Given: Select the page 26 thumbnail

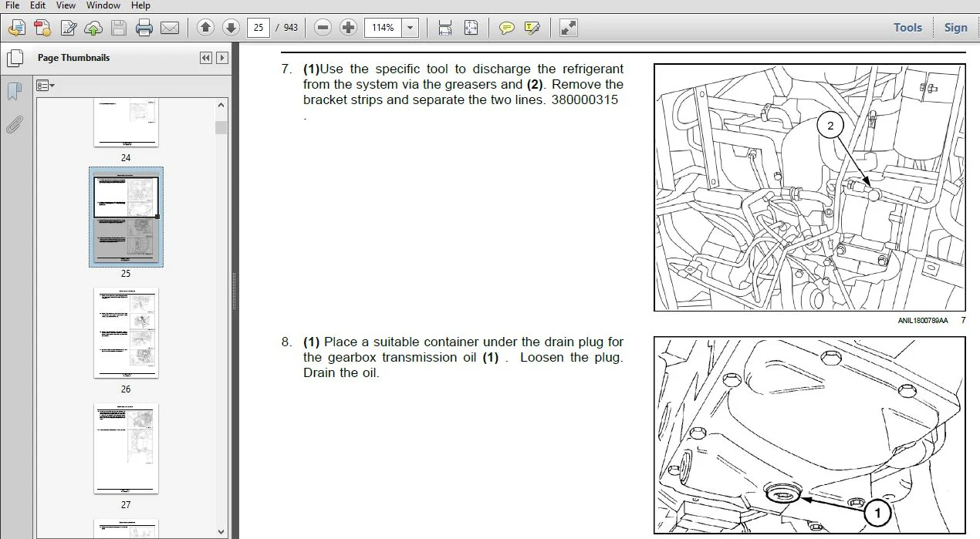Looking at the screenshot, I should click(126, 333).
